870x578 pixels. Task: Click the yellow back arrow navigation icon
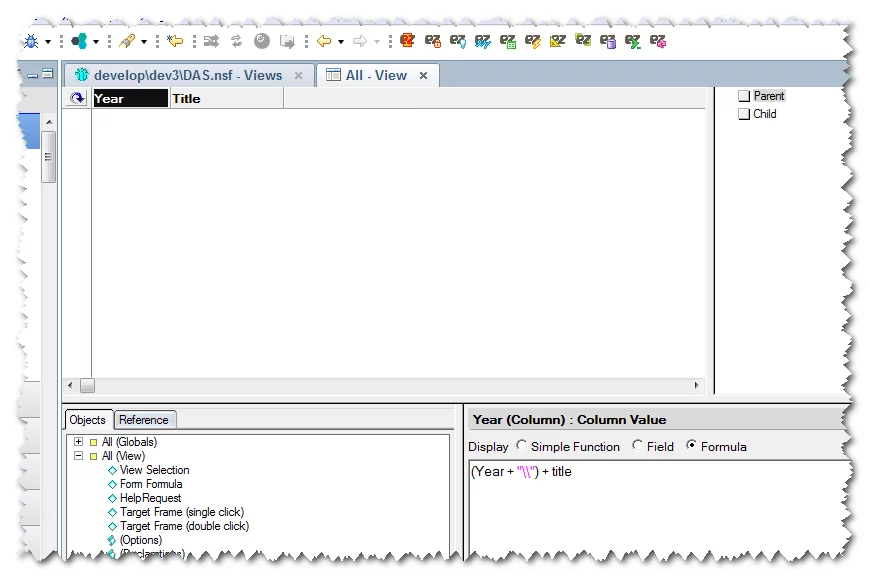tap(323, 41)
